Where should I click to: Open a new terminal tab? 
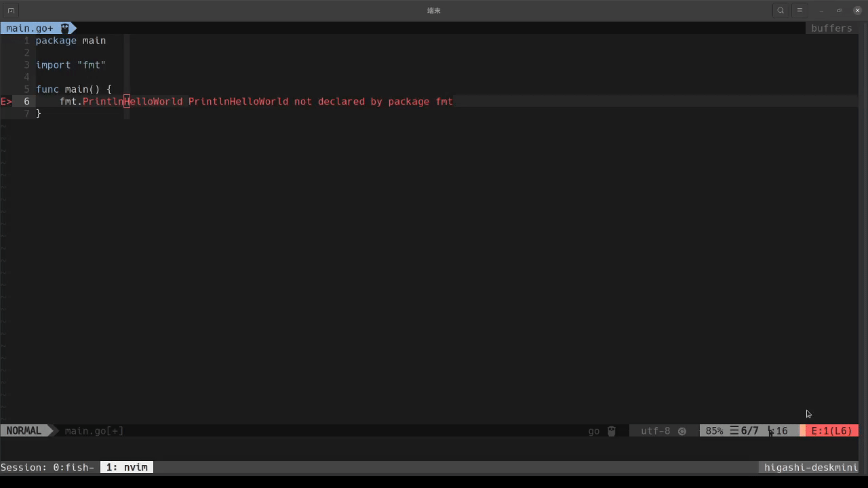(9, 10)
